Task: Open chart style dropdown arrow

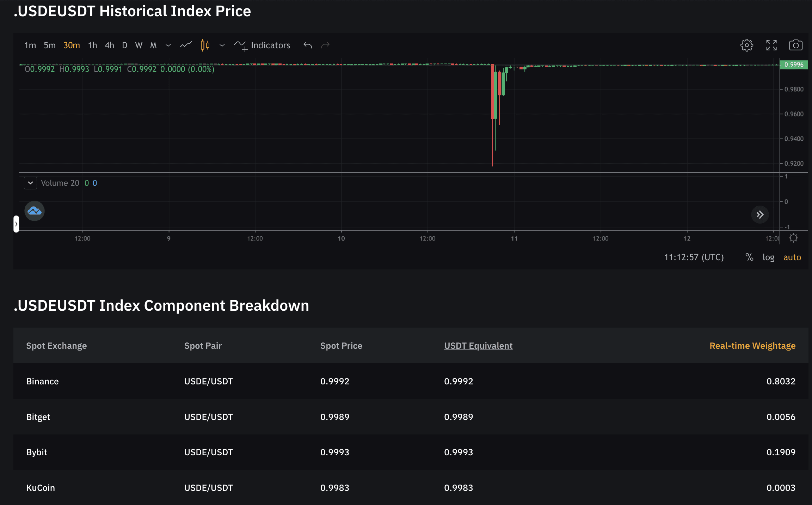Action: (222, 45)
